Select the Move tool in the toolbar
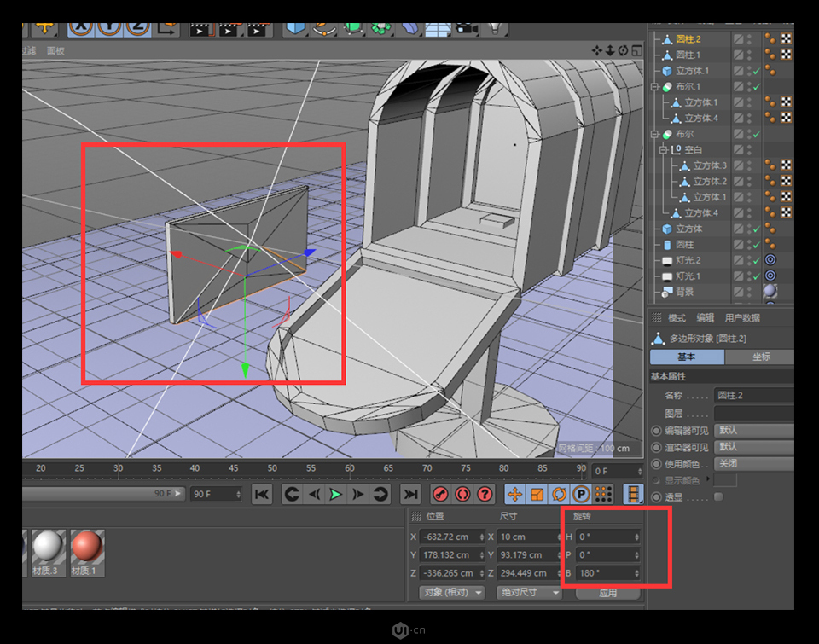Screen dimensions: 819x644 pos(45,27)
